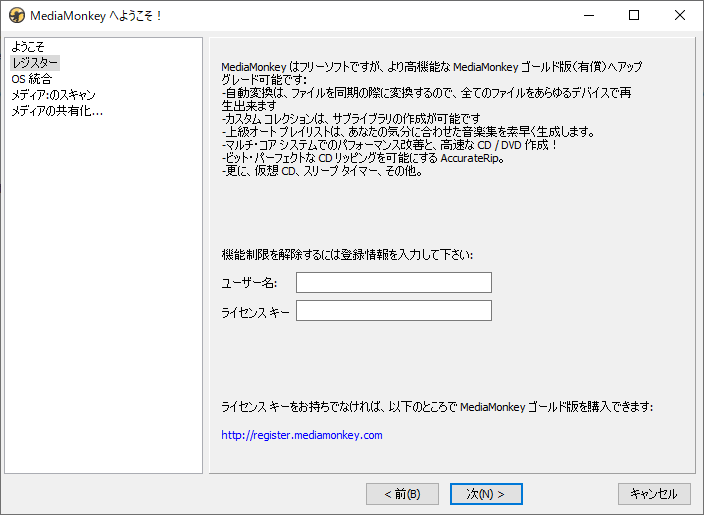This screenshot has height=515, width=704.
Task: Close the MediaMonkey welcome wizard
Action: click(x=680, y=15)
